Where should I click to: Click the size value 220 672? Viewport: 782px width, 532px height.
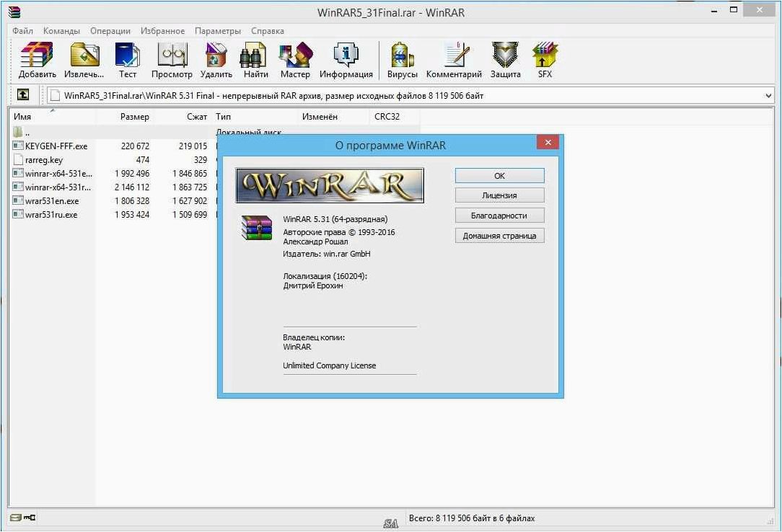[135, 146]
